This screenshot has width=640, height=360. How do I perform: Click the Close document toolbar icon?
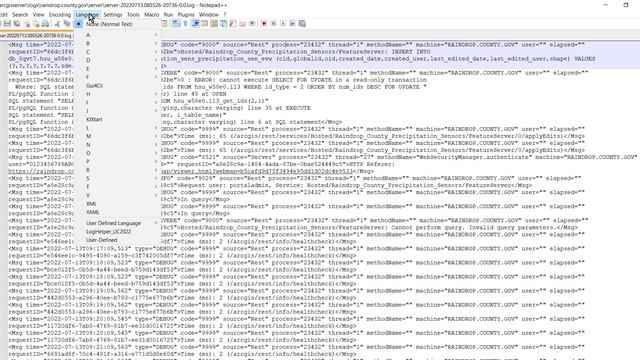[27, 24]
